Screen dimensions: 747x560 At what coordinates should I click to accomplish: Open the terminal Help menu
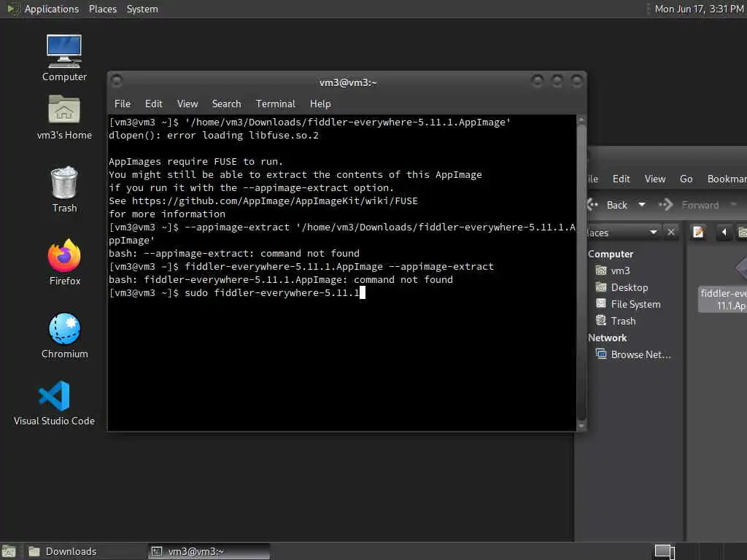320,104
